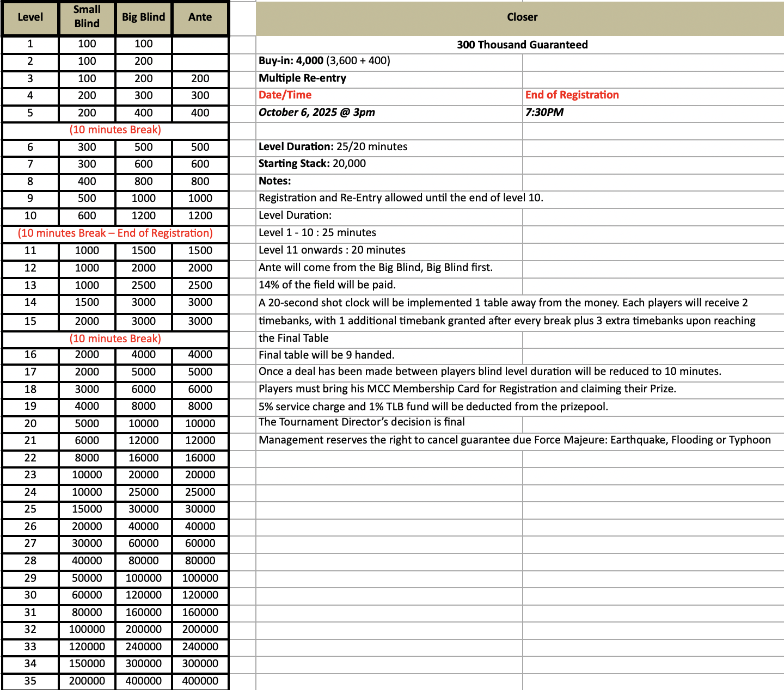Select the 'Level' column header
Viewport: 784px width, 690px height.
click(30, 17)
